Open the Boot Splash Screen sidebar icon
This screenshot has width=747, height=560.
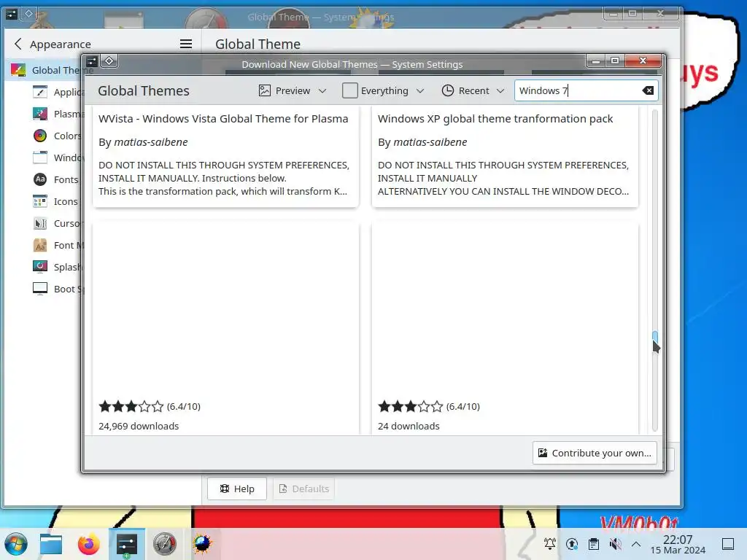(40, 289)
